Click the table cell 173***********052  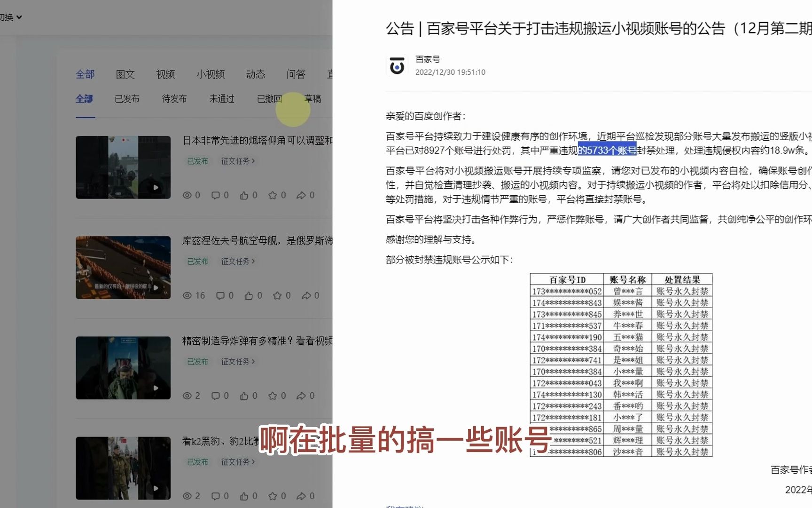coord(567,291)
